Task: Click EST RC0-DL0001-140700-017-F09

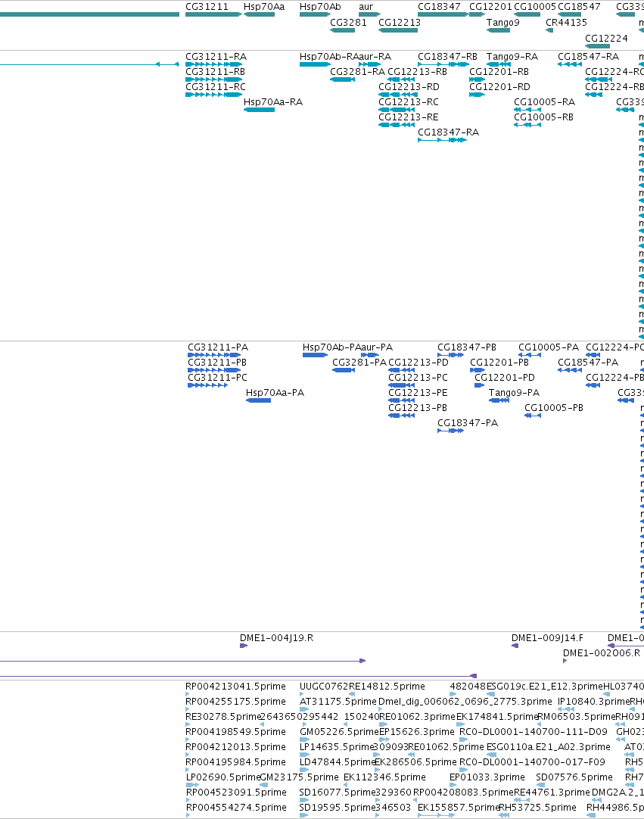Action: (532, 762)
